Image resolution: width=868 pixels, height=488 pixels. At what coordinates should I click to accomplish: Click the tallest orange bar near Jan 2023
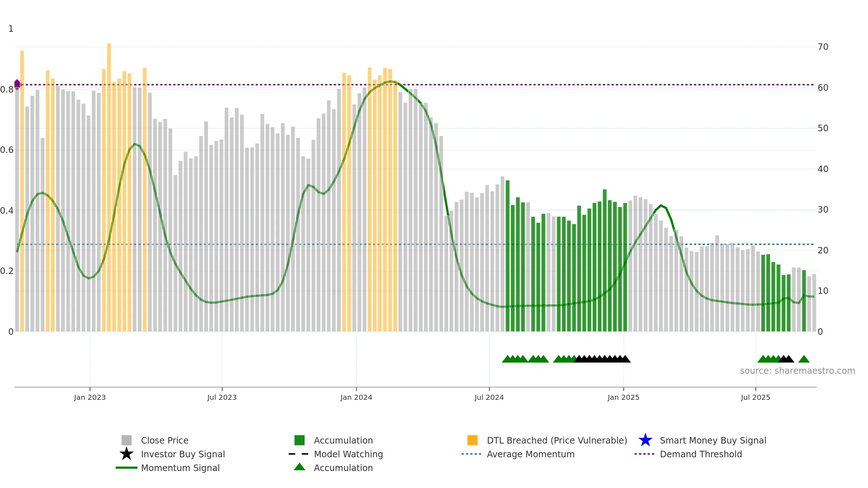109,187
